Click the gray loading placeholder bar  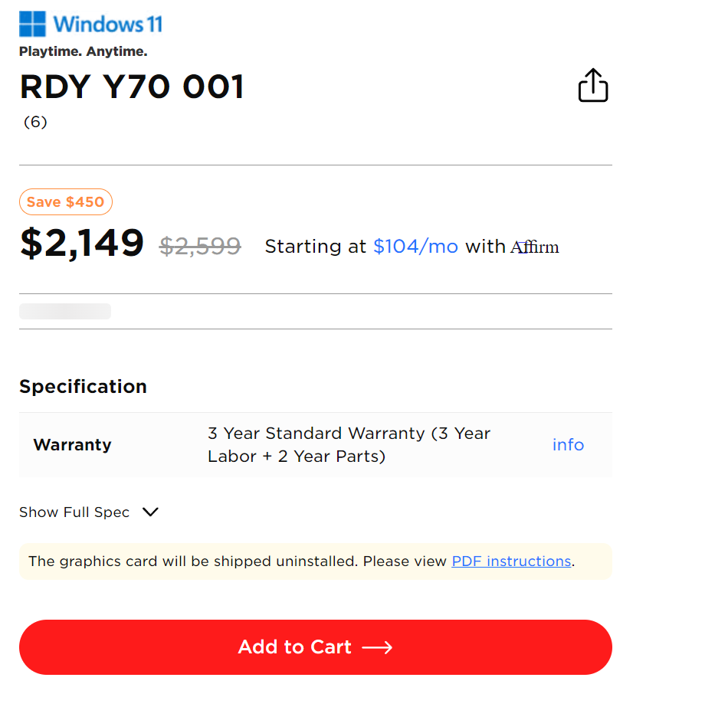[x=65, y=311]
